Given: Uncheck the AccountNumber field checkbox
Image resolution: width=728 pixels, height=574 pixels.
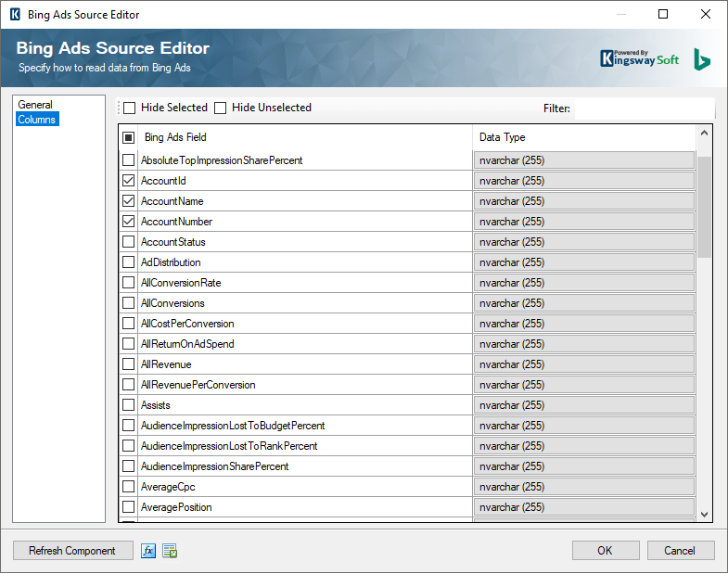Looking at the screenshot, I should coord(129,222).
